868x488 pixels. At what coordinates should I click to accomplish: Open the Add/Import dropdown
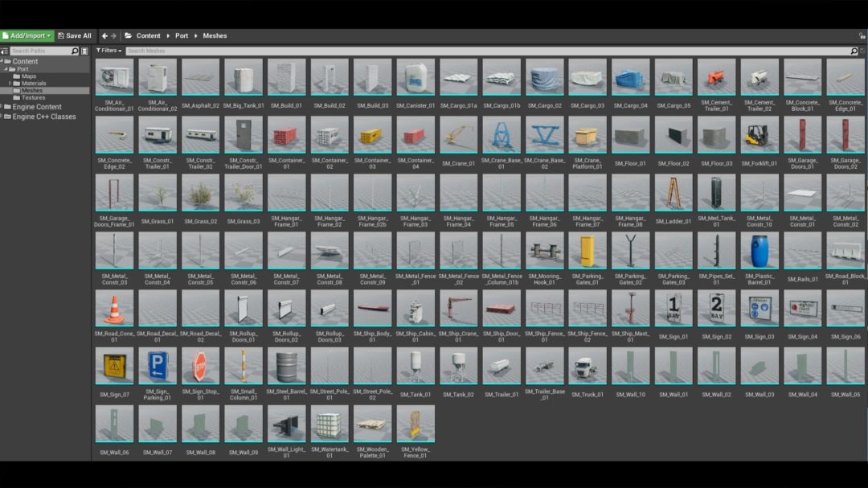(27, 36)
